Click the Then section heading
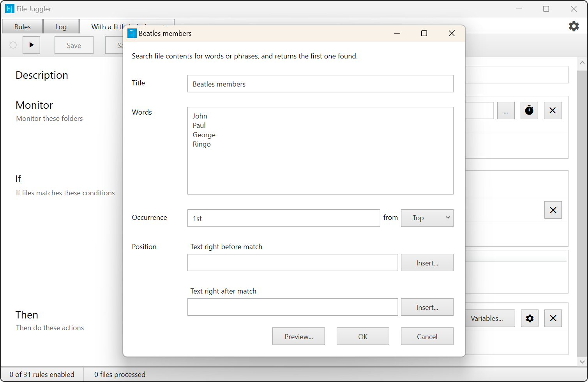Viewport: 588px width, 382px height. point(27,315)
